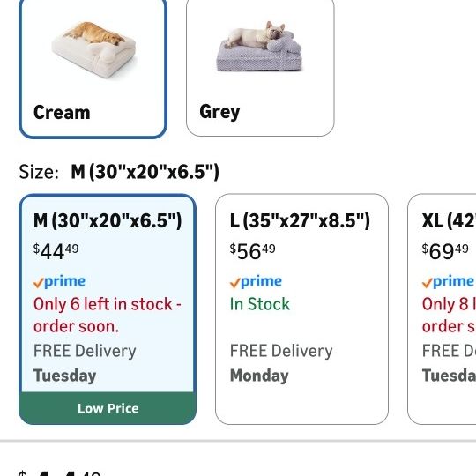This screenshot has width=476, height=476.
Task: Click In Stock text on L card
Action: [260, 304]
